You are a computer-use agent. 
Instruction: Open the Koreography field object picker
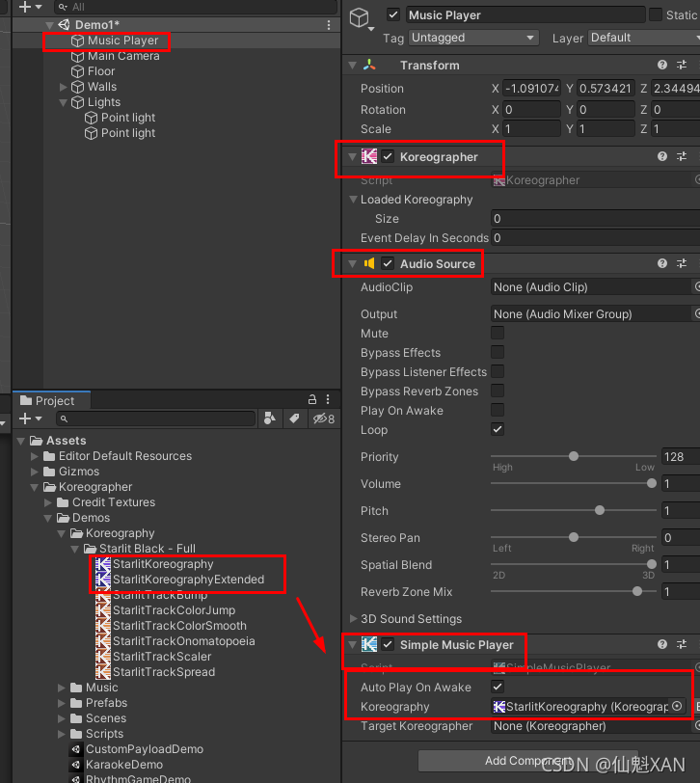(x=677, y=706)
